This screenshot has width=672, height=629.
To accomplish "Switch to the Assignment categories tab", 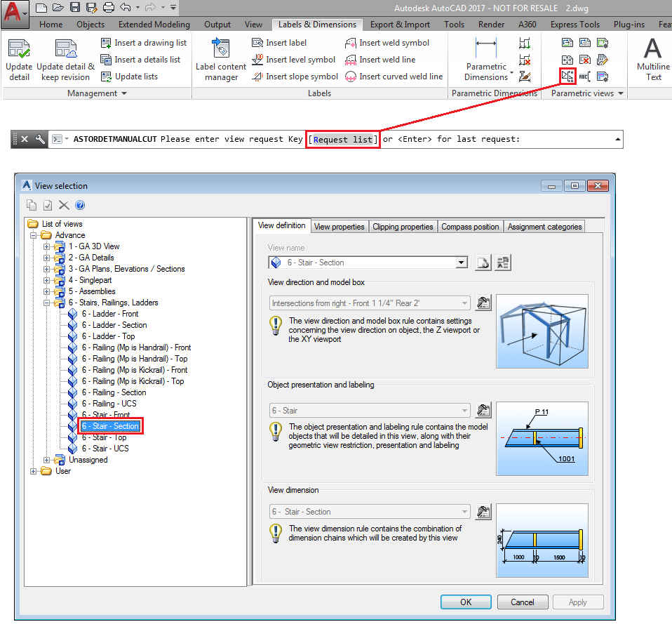I will (x=545, y=227).
